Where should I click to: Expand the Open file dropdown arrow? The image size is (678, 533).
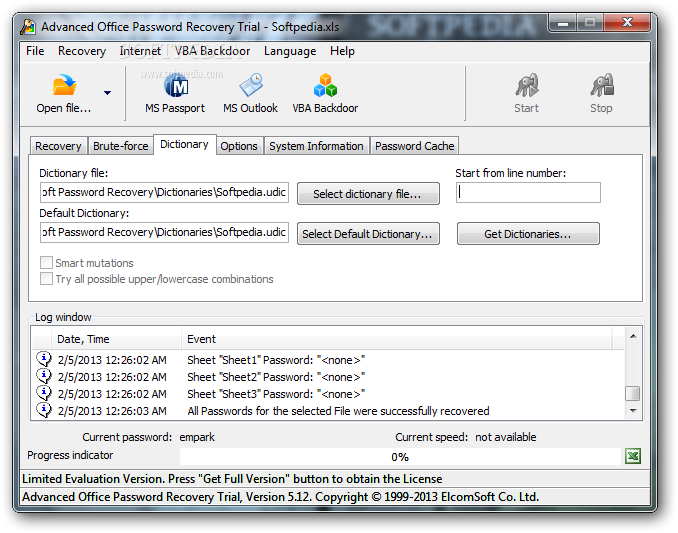[x=107, y=93]
